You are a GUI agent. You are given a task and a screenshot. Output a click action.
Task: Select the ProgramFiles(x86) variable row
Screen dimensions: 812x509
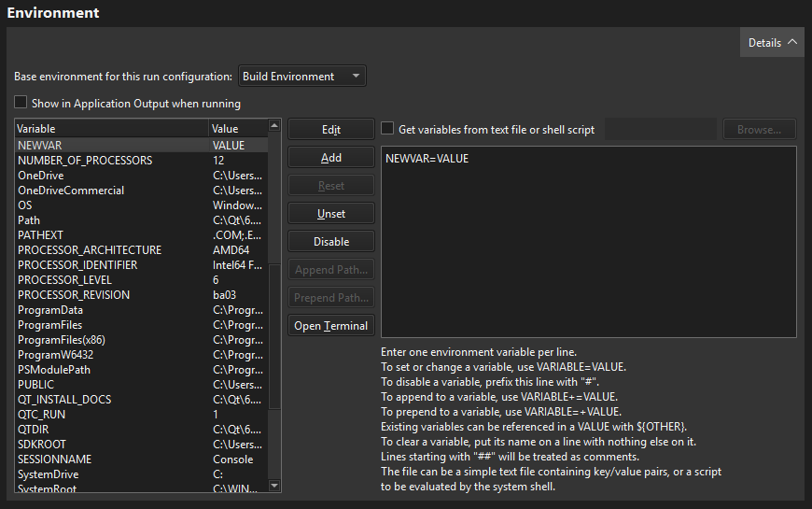coord(141,340)
